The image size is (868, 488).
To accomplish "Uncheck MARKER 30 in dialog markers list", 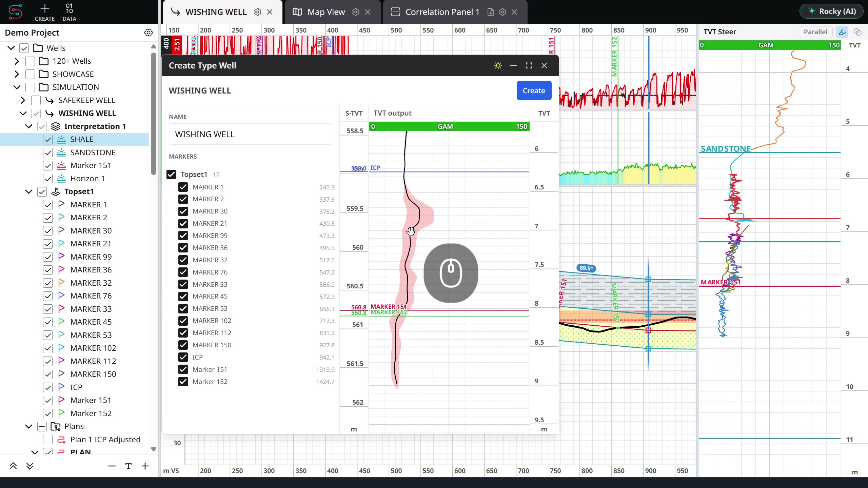I will [183, 211].
